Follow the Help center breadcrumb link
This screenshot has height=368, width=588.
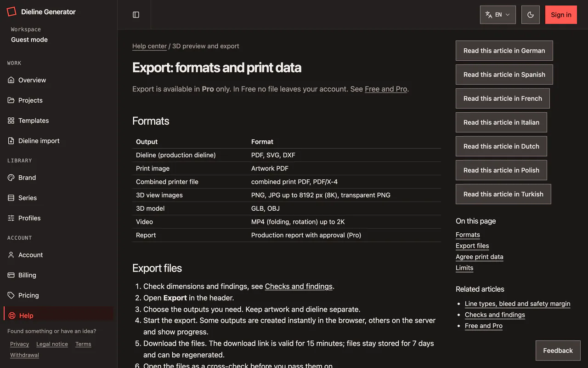[x=149, y=46]
